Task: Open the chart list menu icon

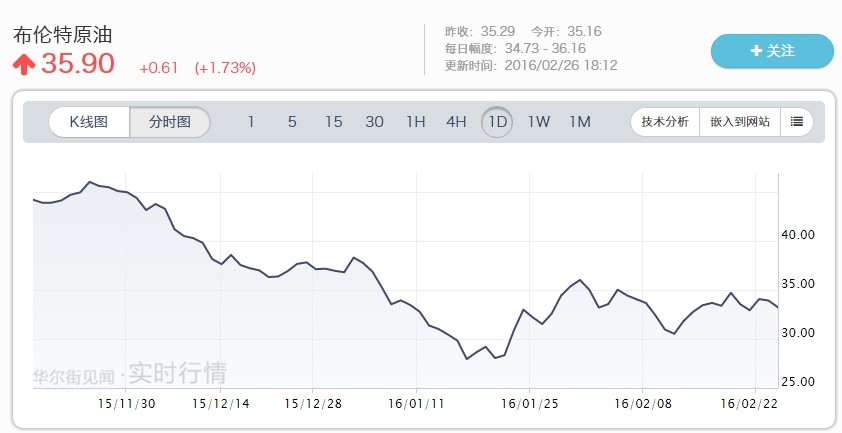Action: click(796, 122)
